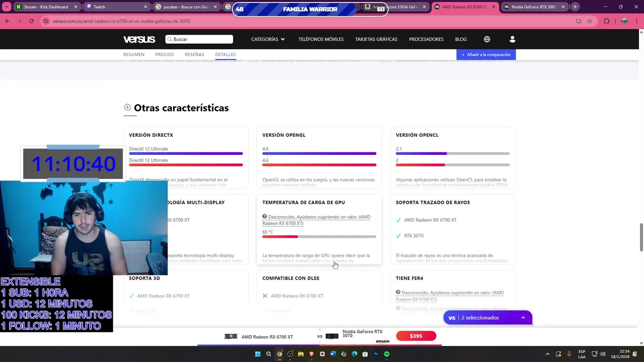Viewport: 644px width, 362px height.
Task: Click the page vertical scrollbar thumb
Action: [x=641, y=237]
